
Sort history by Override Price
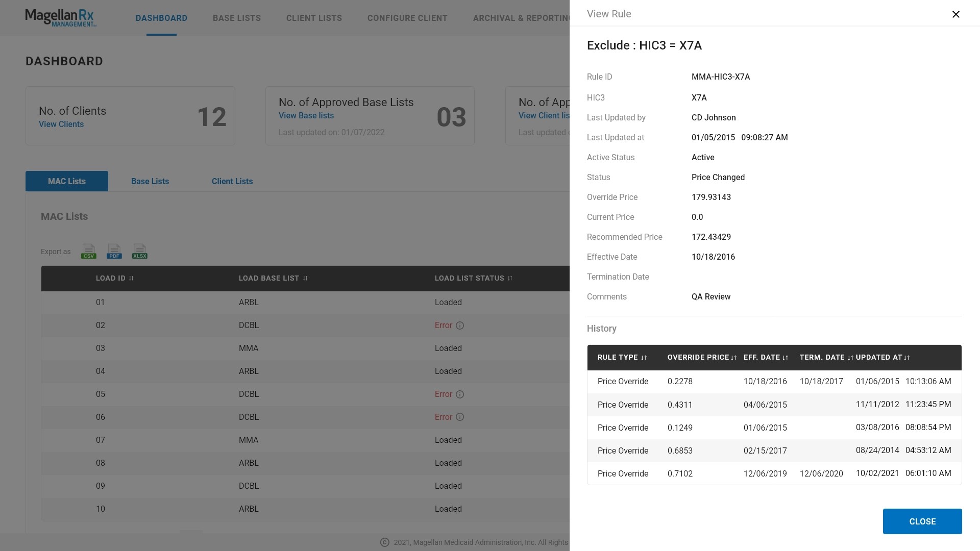pos(733,358)
